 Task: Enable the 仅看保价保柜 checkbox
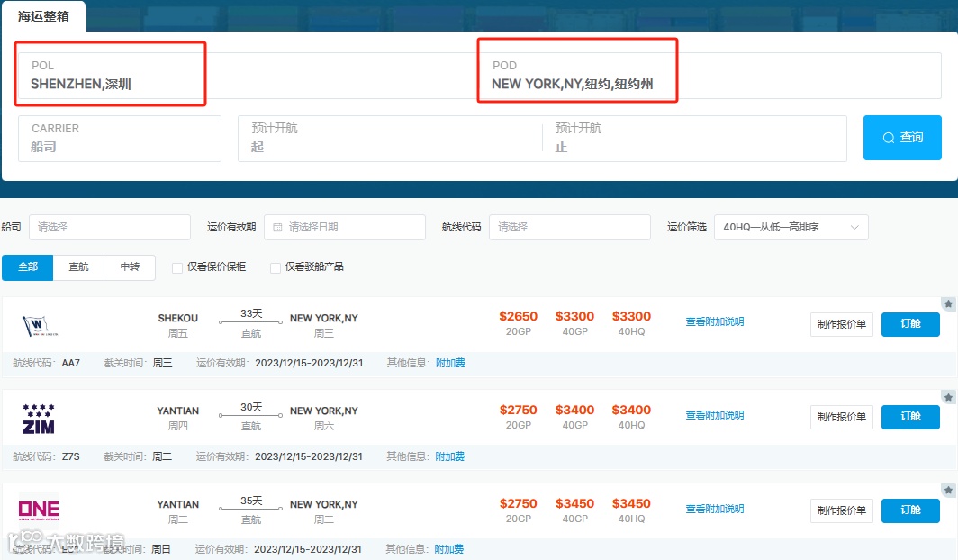coord(176,267)
